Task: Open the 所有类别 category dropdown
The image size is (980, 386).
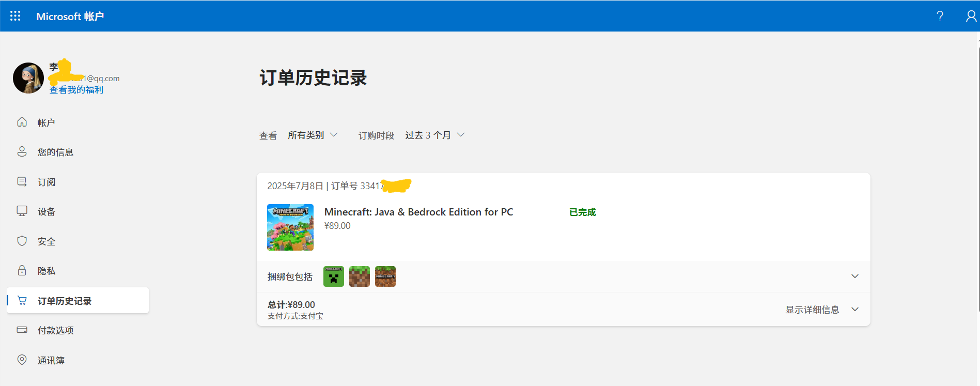Action: (313, 135)
